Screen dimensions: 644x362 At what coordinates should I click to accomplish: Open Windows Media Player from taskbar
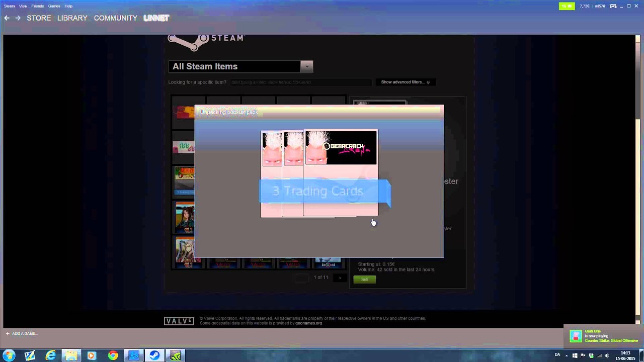pos(91,355)
